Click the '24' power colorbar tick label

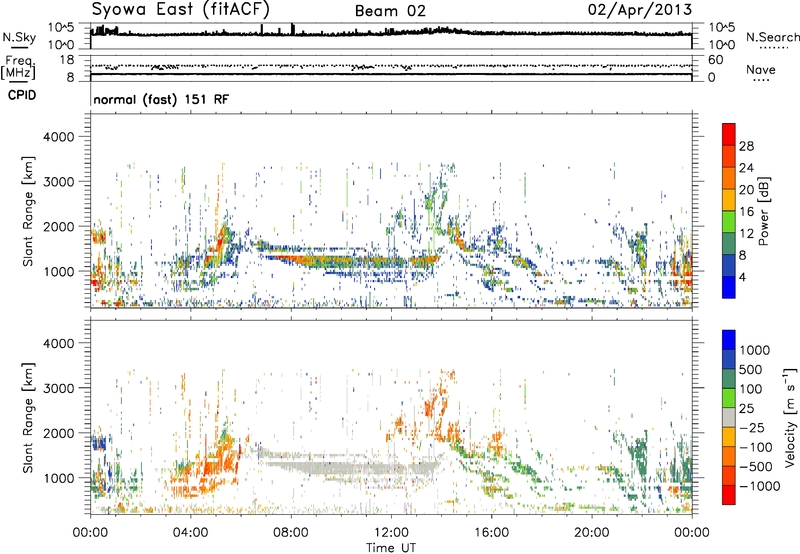746,168
